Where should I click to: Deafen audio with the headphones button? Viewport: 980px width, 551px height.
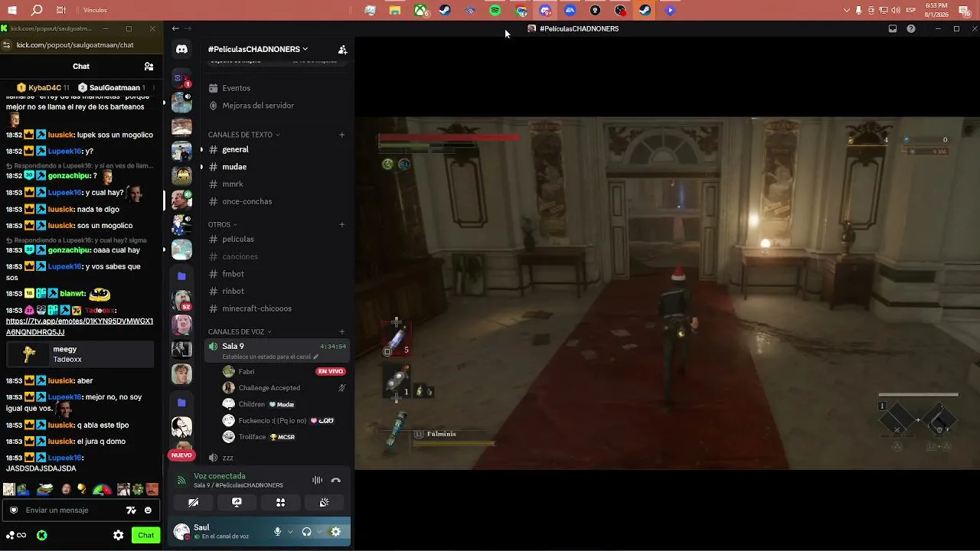(x=306, y=532)
